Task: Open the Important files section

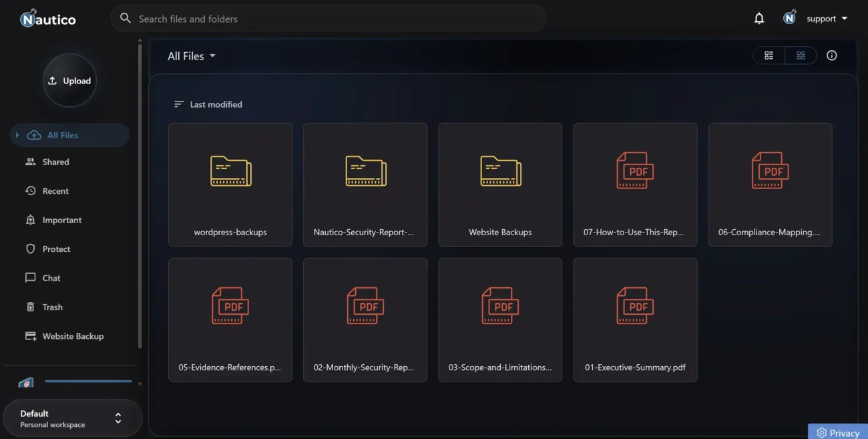Action: (61, 220)
